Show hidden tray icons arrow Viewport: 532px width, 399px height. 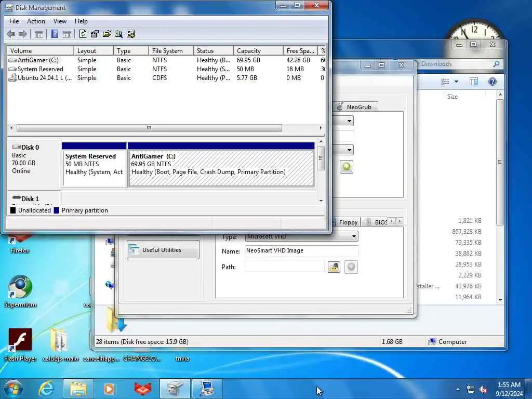(458, 389)
